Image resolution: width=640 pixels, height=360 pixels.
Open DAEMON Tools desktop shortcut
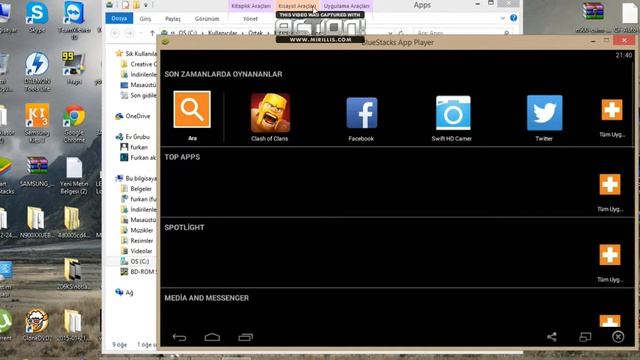(37, 71)
